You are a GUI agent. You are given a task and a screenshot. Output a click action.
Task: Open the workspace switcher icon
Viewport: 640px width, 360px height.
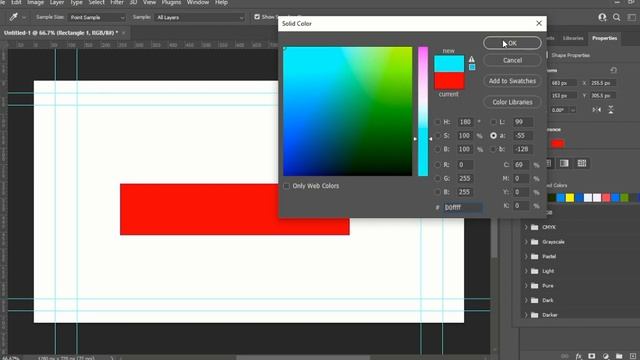point(631,17)
